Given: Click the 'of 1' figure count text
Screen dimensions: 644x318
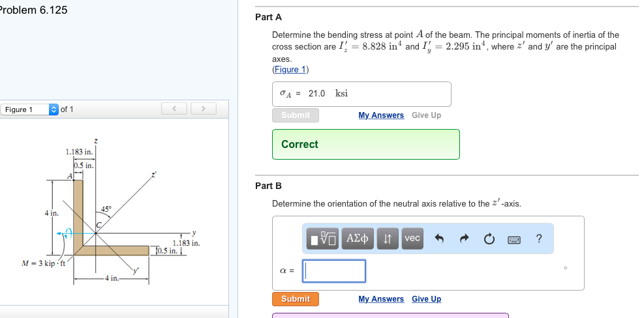Looking at the screenshot, I should (67, 109).
